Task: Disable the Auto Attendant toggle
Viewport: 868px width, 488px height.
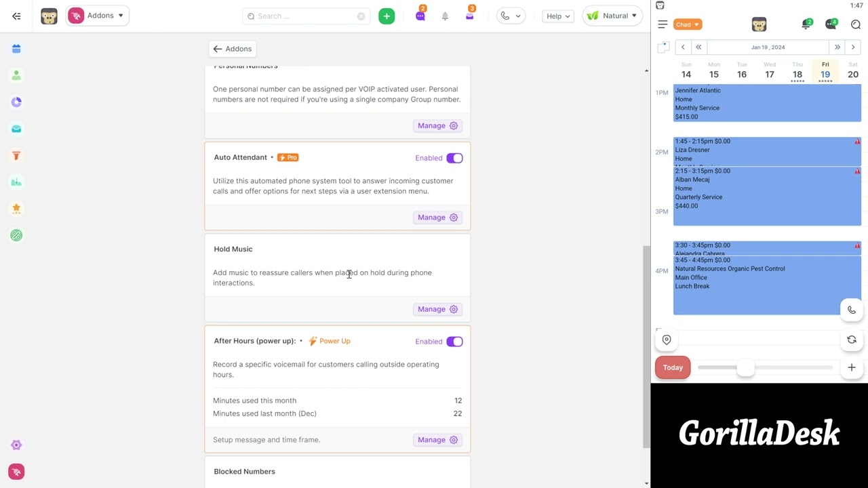Action: pyautogui.click(x=454, y=158)
